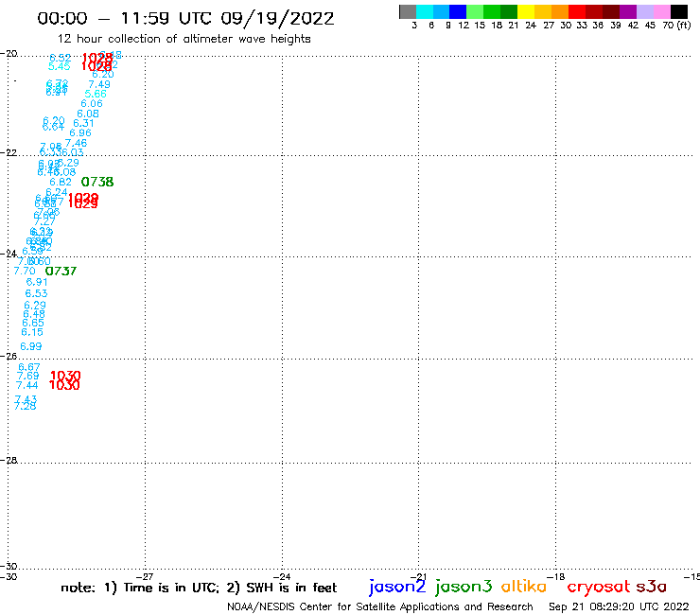
Task: Click the purple swatch in the color scale
Action: (x=628, y=11)
